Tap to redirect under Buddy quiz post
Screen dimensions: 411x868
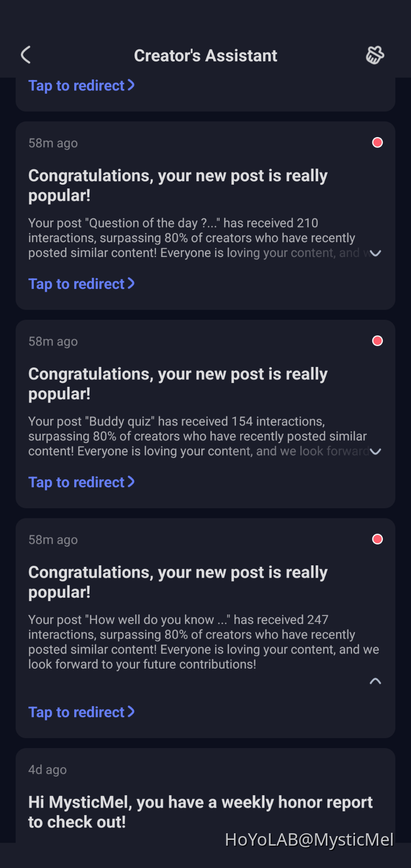(81, 483)
